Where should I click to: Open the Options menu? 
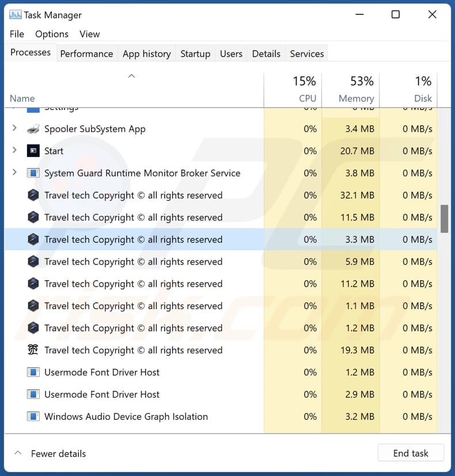point(52,34)
